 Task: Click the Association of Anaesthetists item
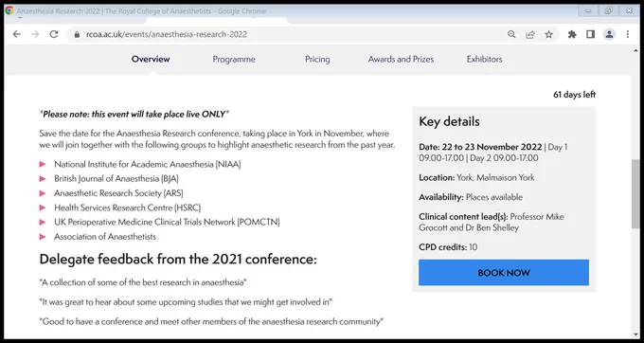click(x=105, y=237)
